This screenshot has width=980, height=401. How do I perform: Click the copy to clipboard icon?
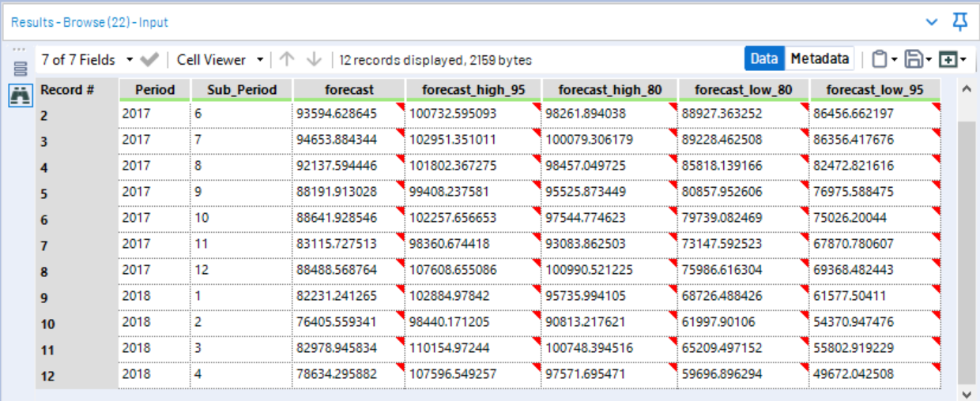(x=879, y=59)
